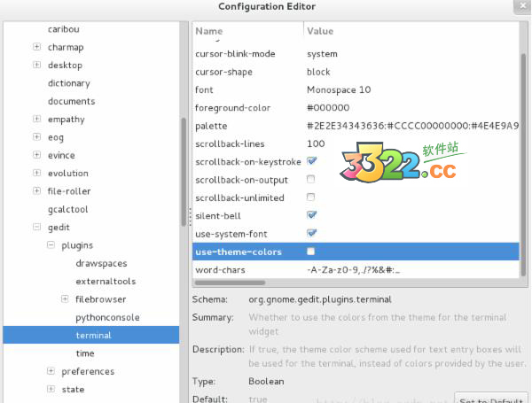The image size is (532, 403).
Task: Click the pane divider grip handle
Action: pyautogui.click(x=190, y=216)
